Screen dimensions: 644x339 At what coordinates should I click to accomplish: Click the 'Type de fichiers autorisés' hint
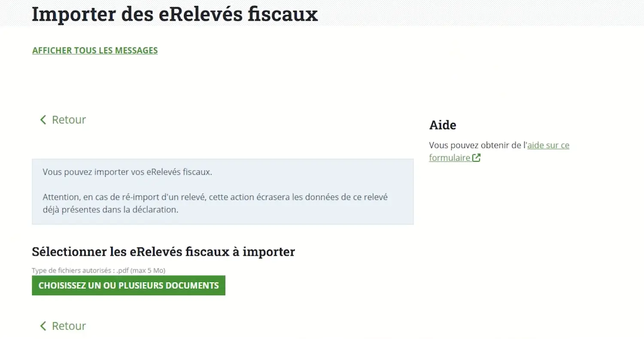click(98, 270)
